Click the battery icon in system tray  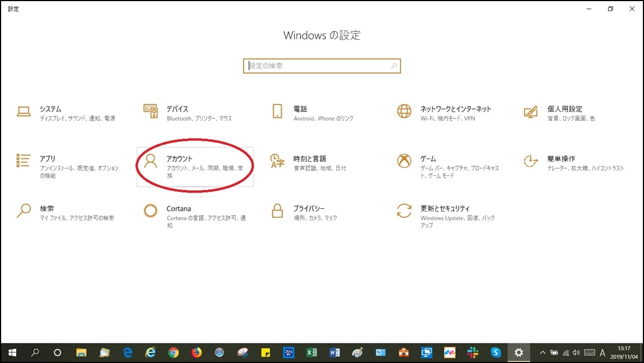[554, 352]
